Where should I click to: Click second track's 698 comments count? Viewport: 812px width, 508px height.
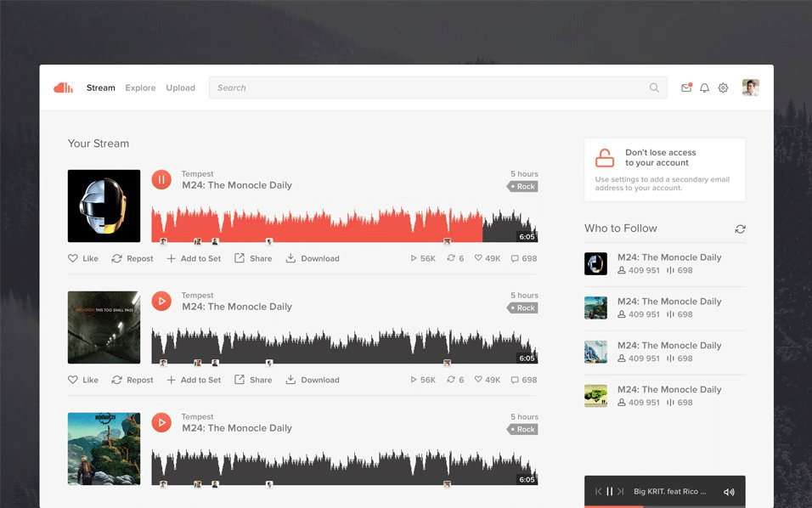[523, 380]
